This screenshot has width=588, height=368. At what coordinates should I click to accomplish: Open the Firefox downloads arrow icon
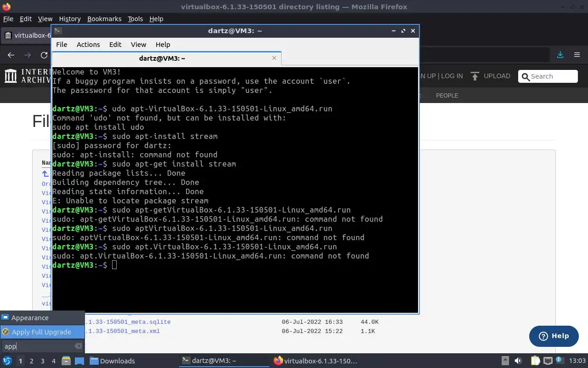tap(560, 55)
